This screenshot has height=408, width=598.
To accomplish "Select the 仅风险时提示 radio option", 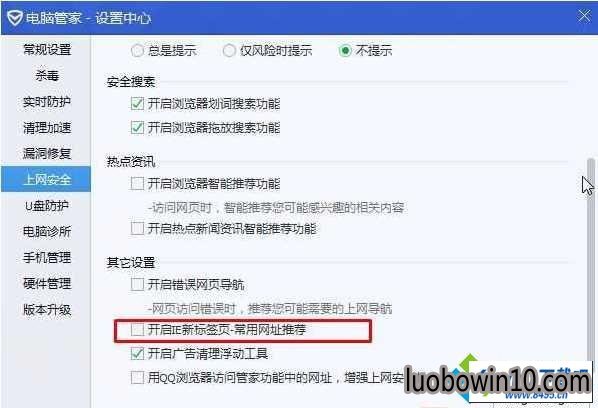I will tap(229, 50).
